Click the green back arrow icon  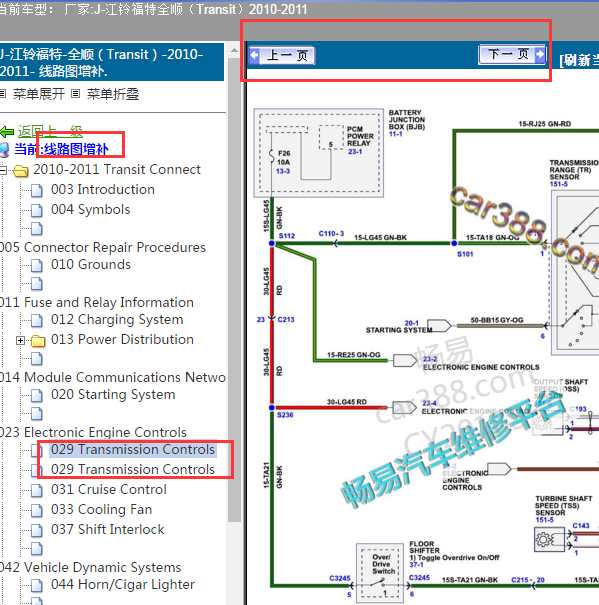(7, 132)
